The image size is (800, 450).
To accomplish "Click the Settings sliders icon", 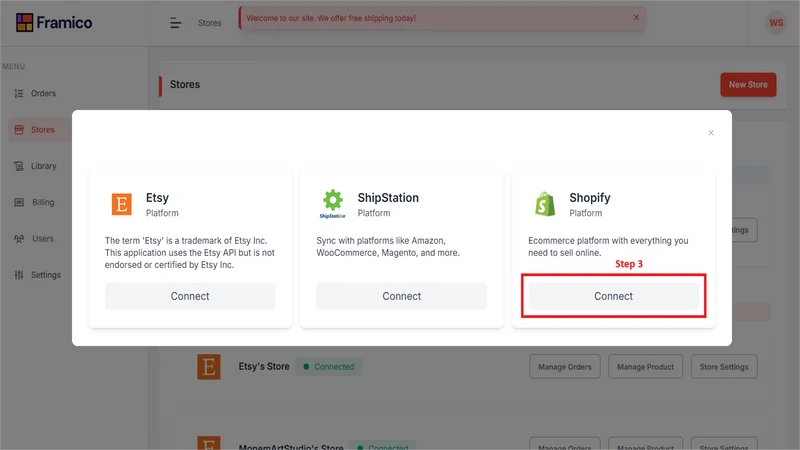I will pyautogui.click(x=19, y=274).
